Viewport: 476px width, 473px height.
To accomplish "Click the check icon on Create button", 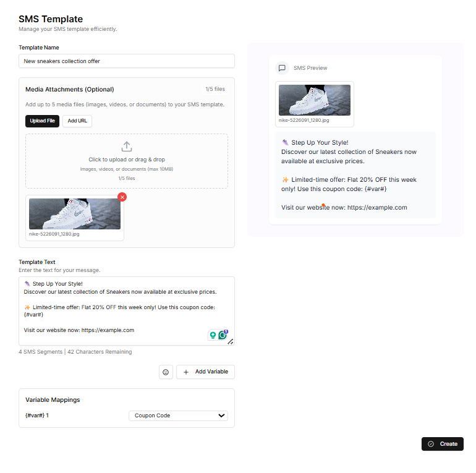I will pos(431,444).
